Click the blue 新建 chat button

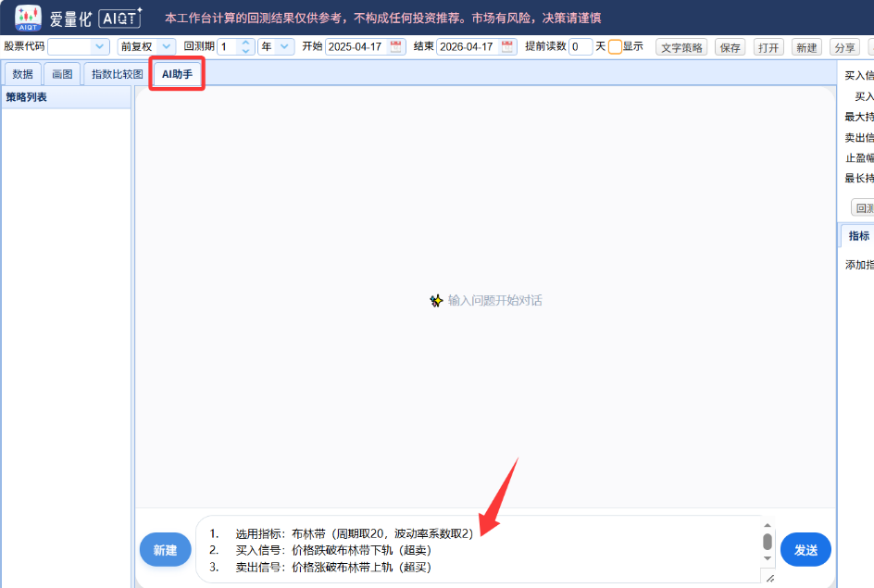(x=165, y=550)
